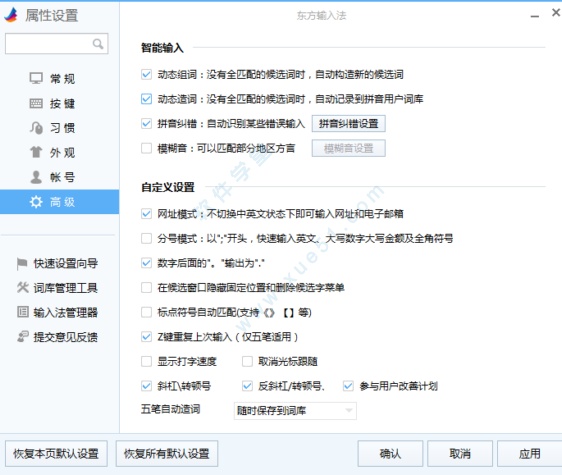Go to the 习惯 tab
Image resolution: width=562 pixels, height=475 pixels.
point(59,128)
